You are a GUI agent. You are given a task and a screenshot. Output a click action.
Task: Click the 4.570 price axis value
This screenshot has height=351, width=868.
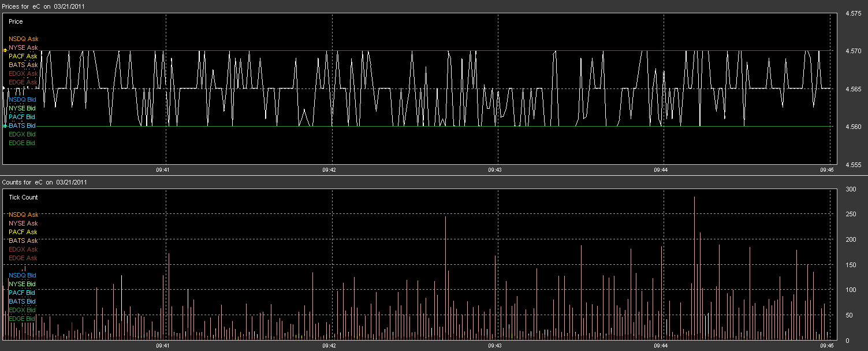[x=853, y=51]
